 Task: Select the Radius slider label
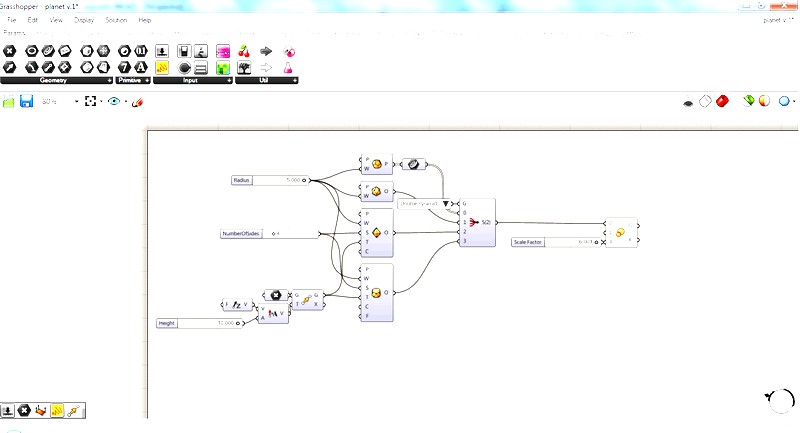click(242, 180)
